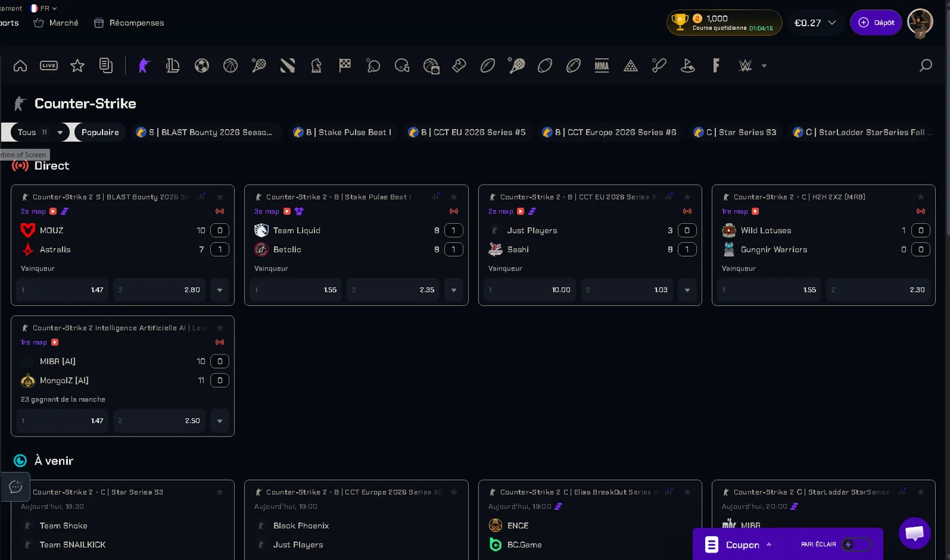
Task: Open the My Bets document icon
Action: (x=106, y=66)
